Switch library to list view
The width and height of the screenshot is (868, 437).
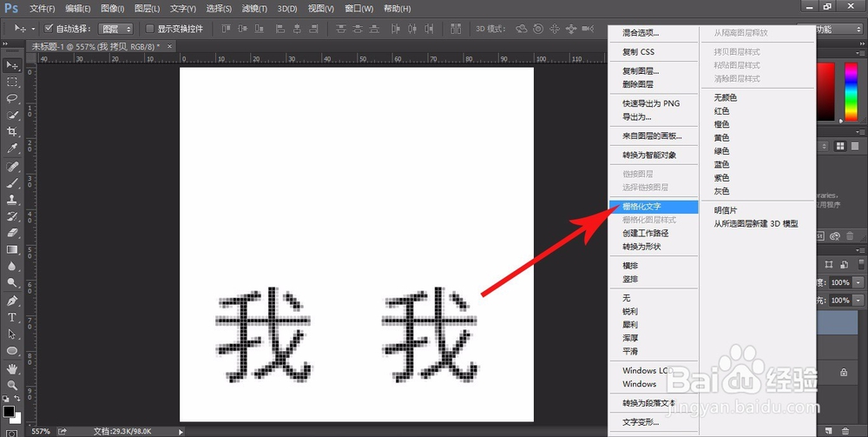(855, 146)
